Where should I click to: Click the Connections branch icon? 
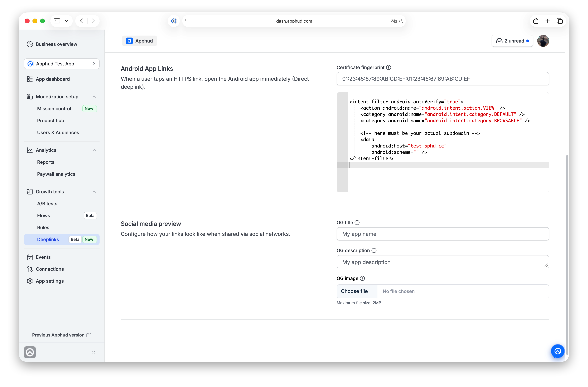click(30, 269)
